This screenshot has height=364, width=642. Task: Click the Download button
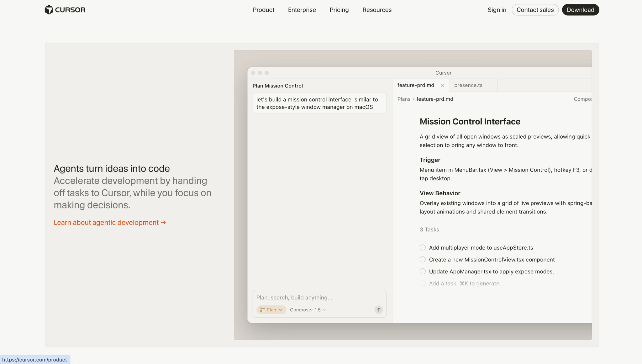pyautogui.click(x=580, y=10)
